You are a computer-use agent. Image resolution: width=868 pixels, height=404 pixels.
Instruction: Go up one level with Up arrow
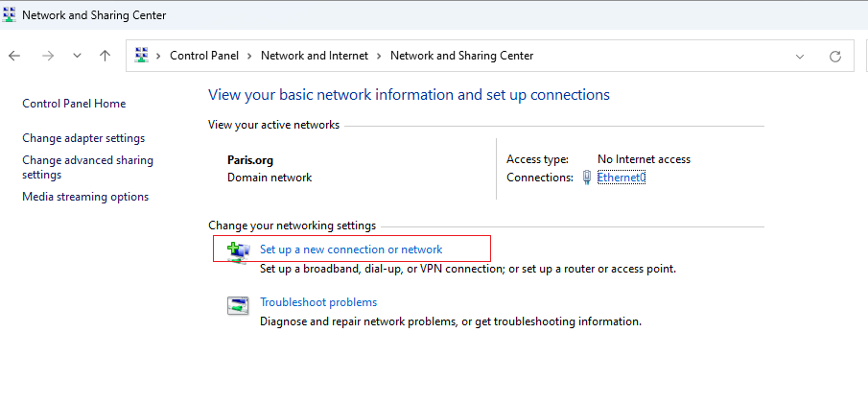105,56
